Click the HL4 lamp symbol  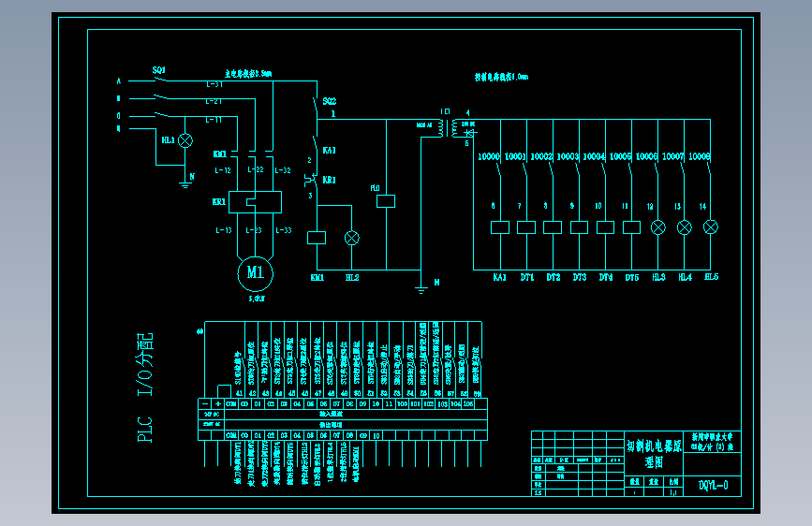click(685, 227)
